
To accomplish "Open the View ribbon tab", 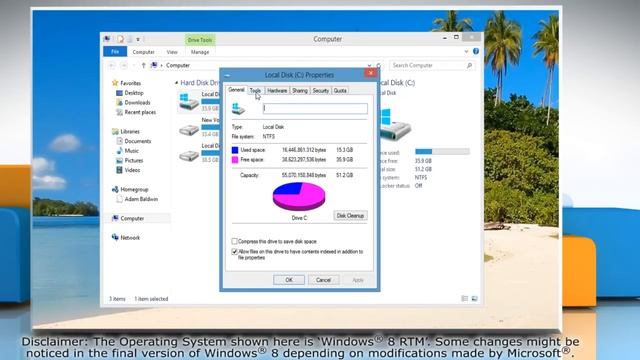I will coord(172,52).
